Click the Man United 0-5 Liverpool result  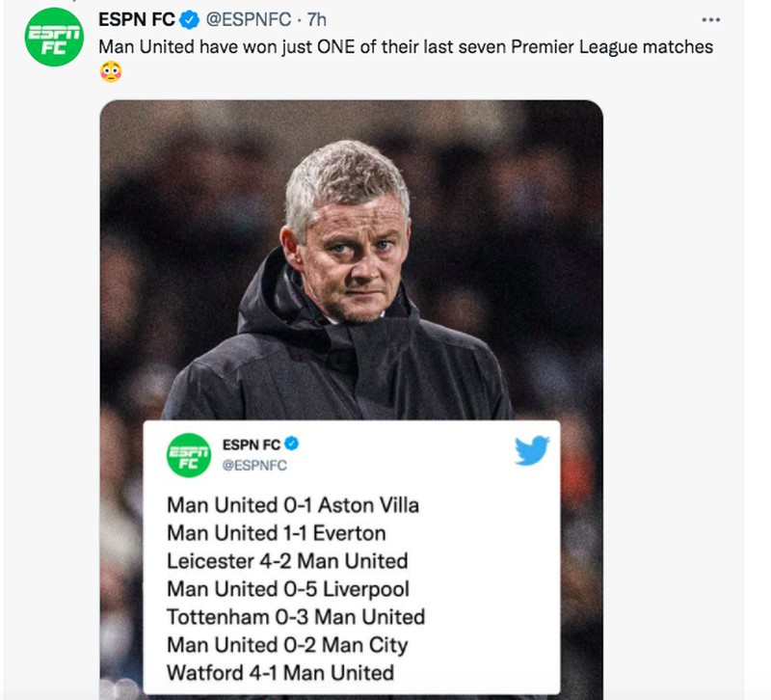287,588
